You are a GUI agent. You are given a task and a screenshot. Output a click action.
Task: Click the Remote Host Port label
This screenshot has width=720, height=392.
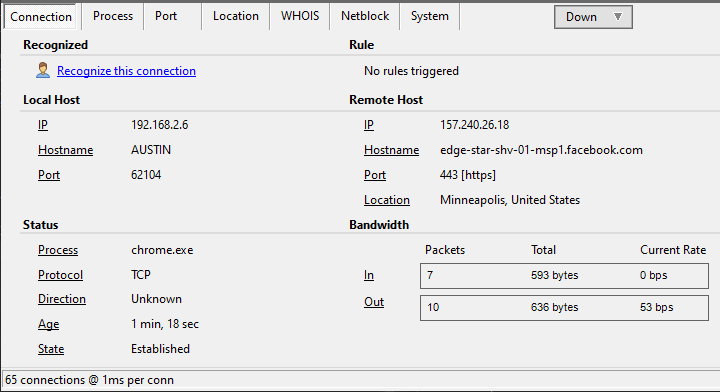tap(375, 175)
